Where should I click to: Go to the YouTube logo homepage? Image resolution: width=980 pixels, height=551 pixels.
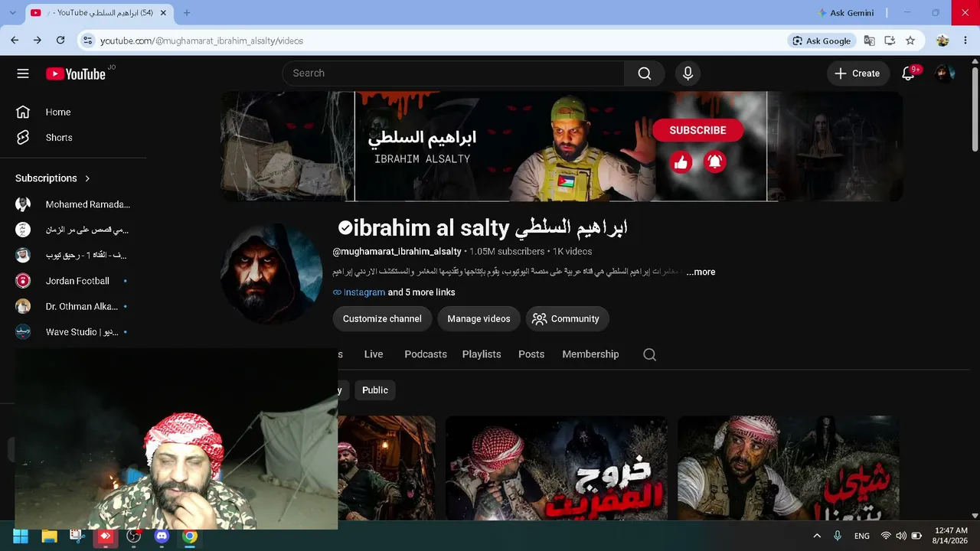(75, 73)
